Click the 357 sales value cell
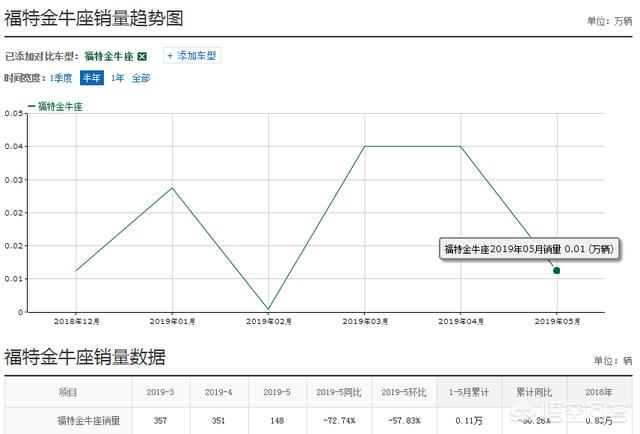640x434 pixels. pos(161,421)
